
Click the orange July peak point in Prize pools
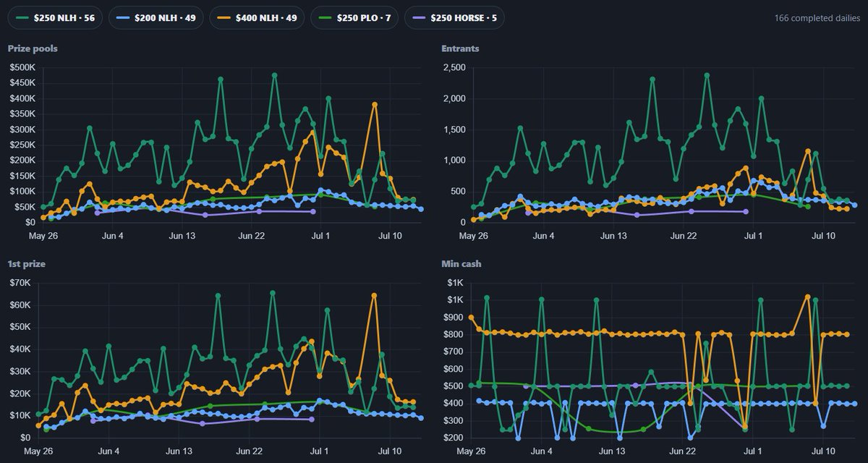click(375, 104)
